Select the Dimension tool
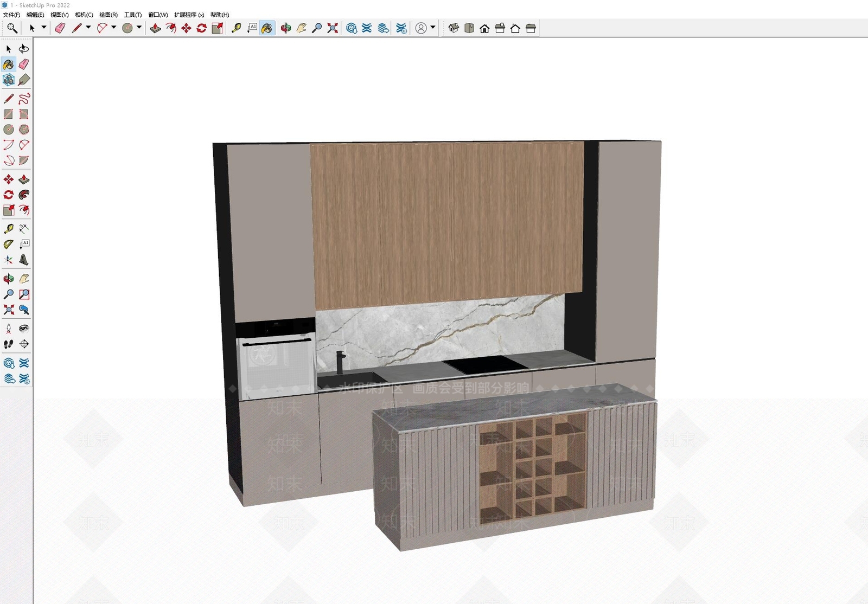Screen dimensions: 868x604 (x=23, y=229)
